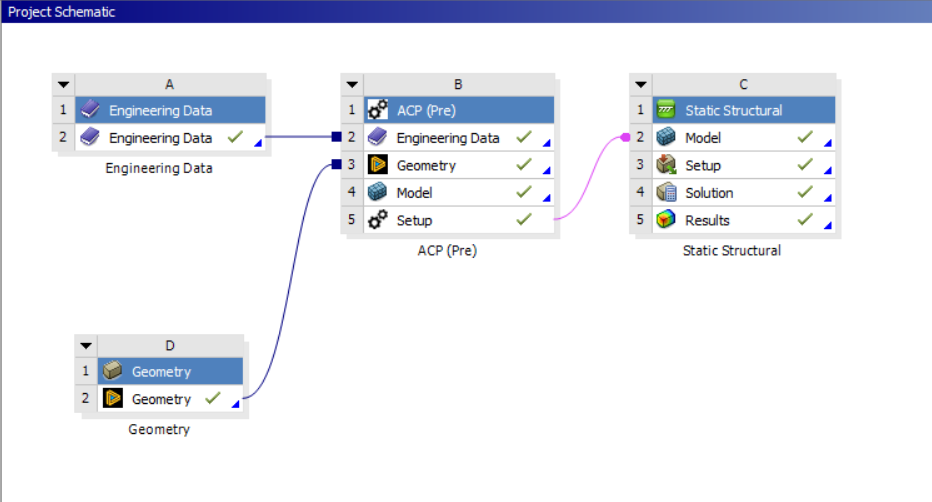
Task: Click the Engineering Data book icon in system A
Action: 90,138
